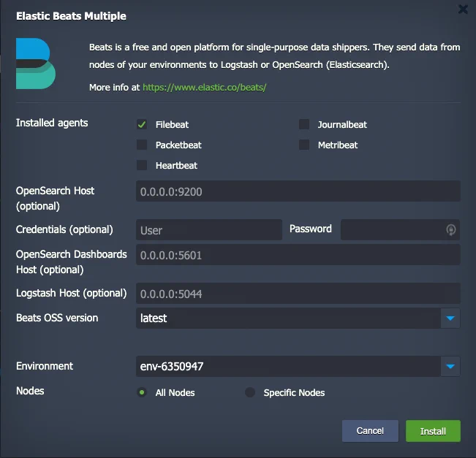Select the All Nodes radio button
Screen dimensions: 476x458
(x=142, y=392)
